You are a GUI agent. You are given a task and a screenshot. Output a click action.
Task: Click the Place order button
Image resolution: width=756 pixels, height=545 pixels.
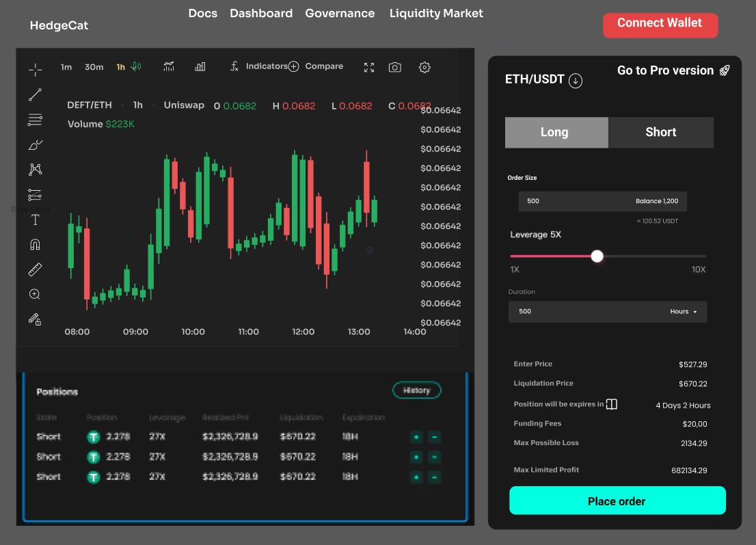(x=617, y=501)
